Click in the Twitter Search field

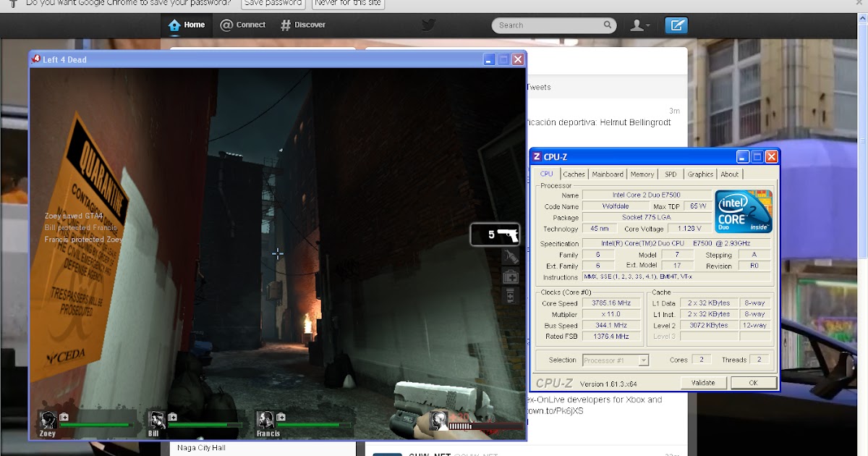(554, 25)
